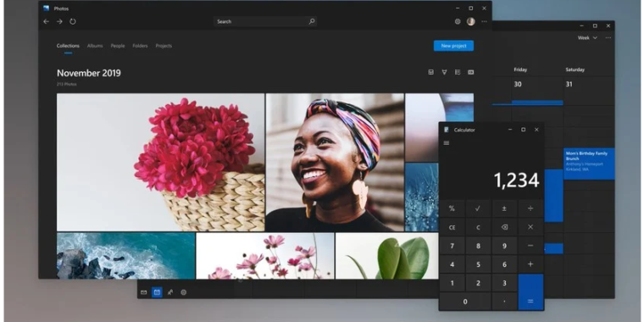The width and height of the screenshot is (644, 322).
Task: Click the New project button
Action: 453,46
